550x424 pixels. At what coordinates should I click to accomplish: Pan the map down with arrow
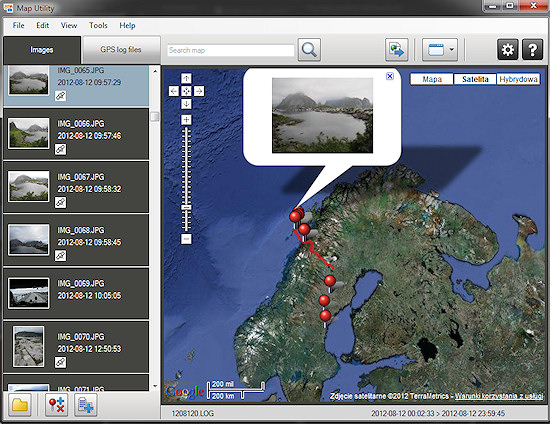point(186,104)
